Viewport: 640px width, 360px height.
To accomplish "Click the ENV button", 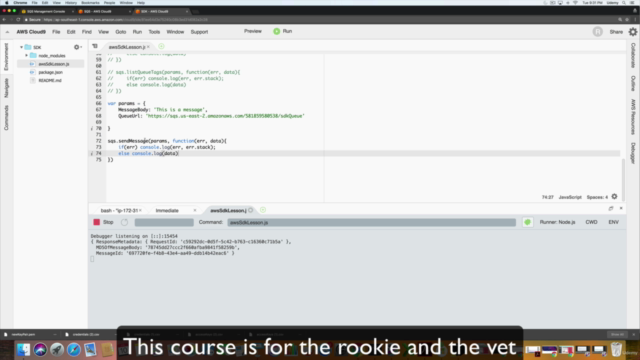I will tap(613, 222).
